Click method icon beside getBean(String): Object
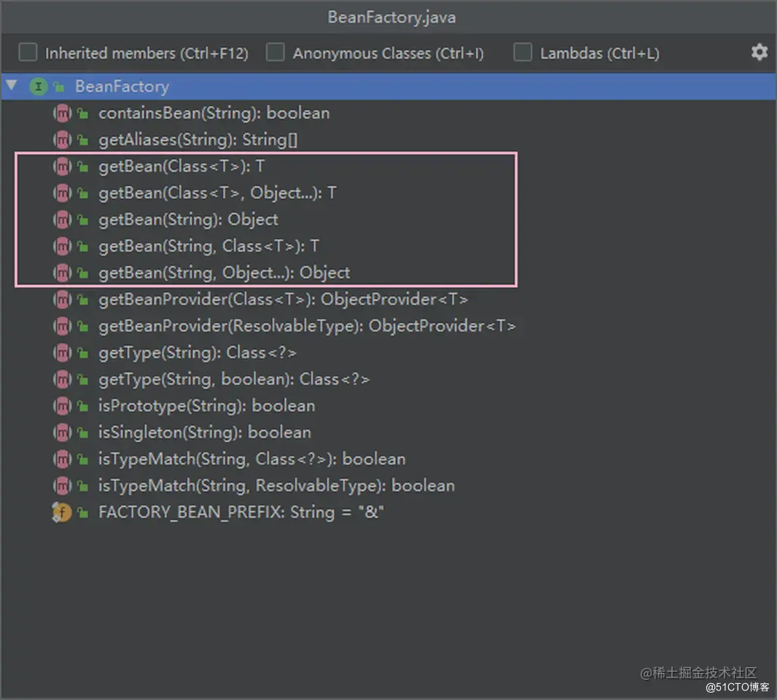This screenshot has height=700, width=777. pyautogui.click(x=63, y=219)
